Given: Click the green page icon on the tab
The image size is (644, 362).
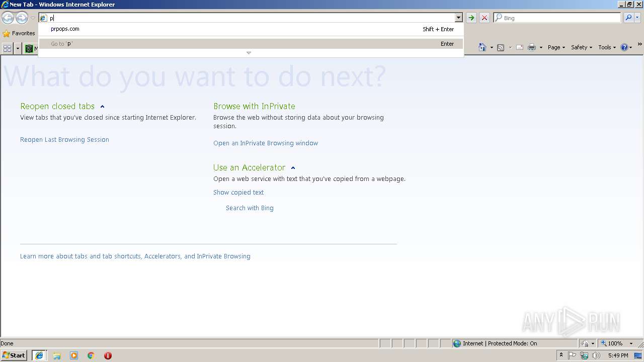Looking at the screenshot, I should click(x=29, y=48).
